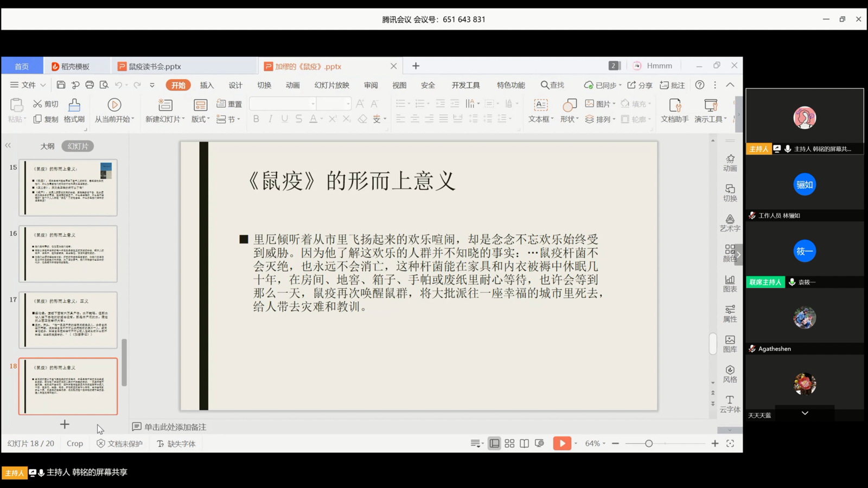The height and width of the screenshot is (488, 868).
Task: Open the 图库 gallery in right sidebar
Action: 730,344
